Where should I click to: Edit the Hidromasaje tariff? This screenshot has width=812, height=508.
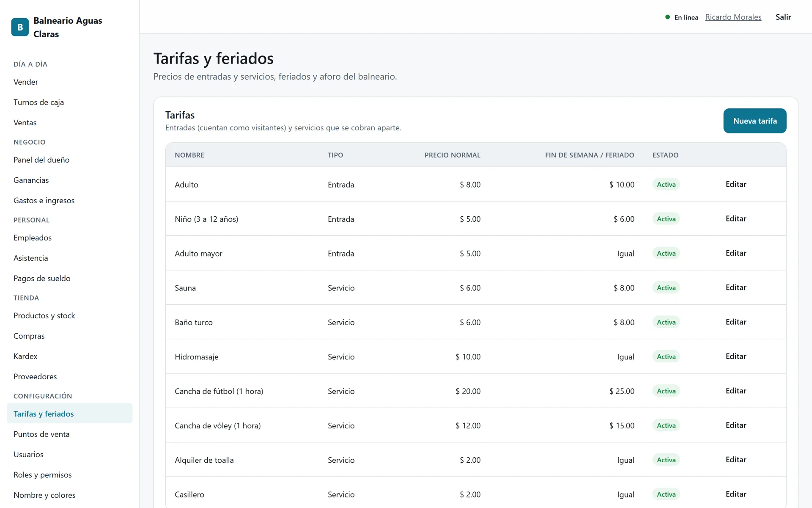point(736,356)
